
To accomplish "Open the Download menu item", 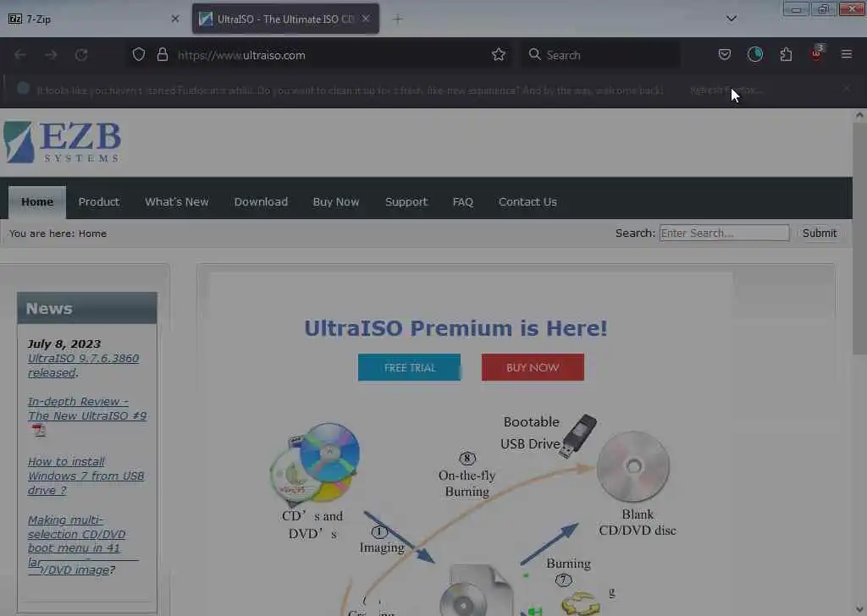I will [261, 202].
